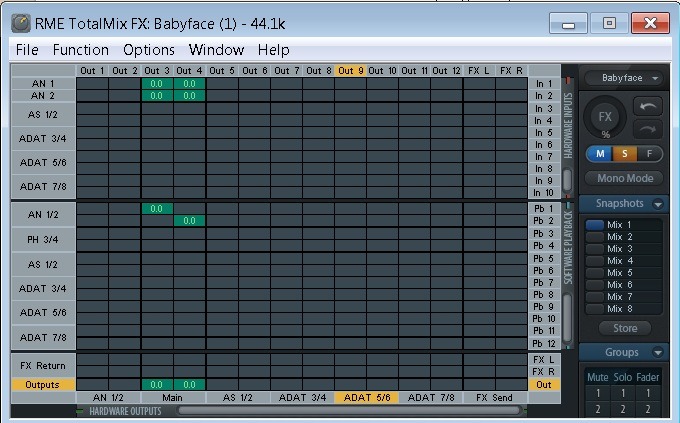This screenshot has width=680, height=423.
Task: Click the TotalMix knob icon in title bar
Action: [x=21, y=23]
